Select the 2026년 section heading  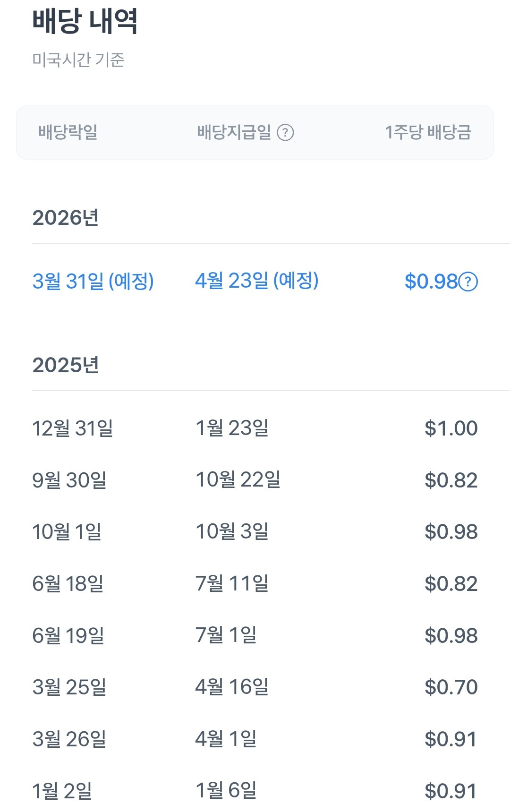66,218
